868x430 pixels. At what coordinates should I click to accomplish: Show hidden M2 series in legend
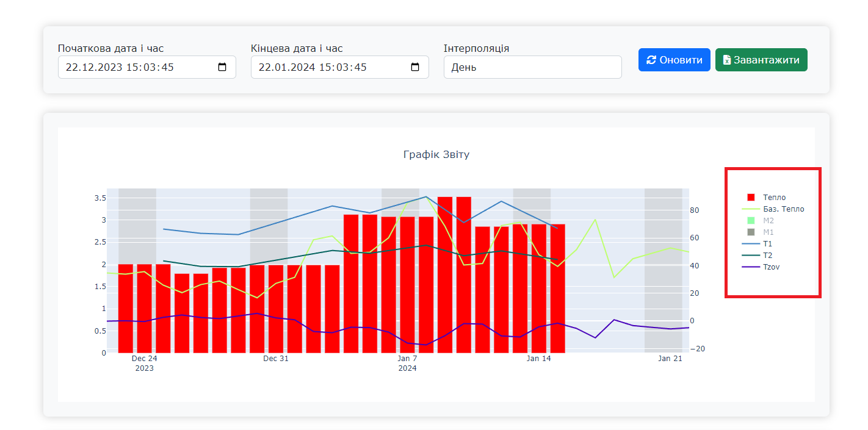tap(768, 221)
